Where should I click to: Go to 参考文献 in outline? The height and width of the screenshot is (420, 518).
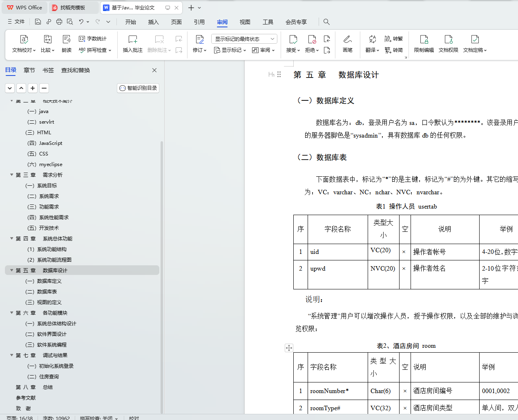click(x=26, y=398)
